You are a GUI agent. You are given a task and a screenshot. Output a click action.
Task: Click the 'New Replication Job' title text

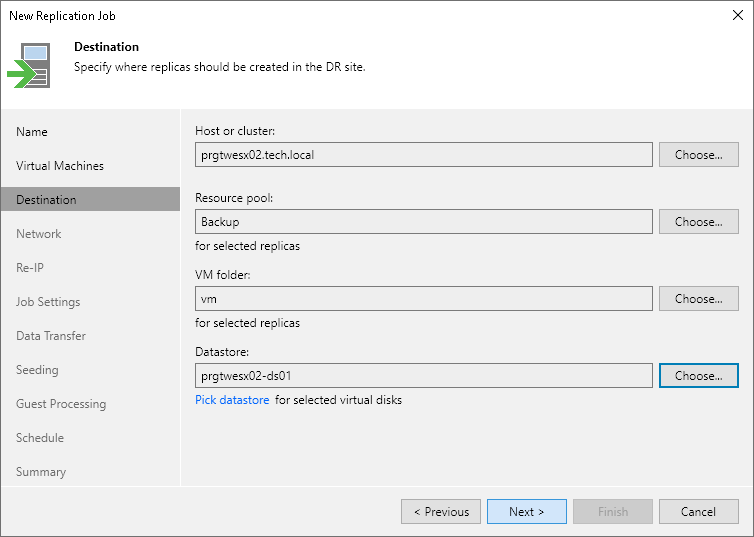click(x=63, y=16)
